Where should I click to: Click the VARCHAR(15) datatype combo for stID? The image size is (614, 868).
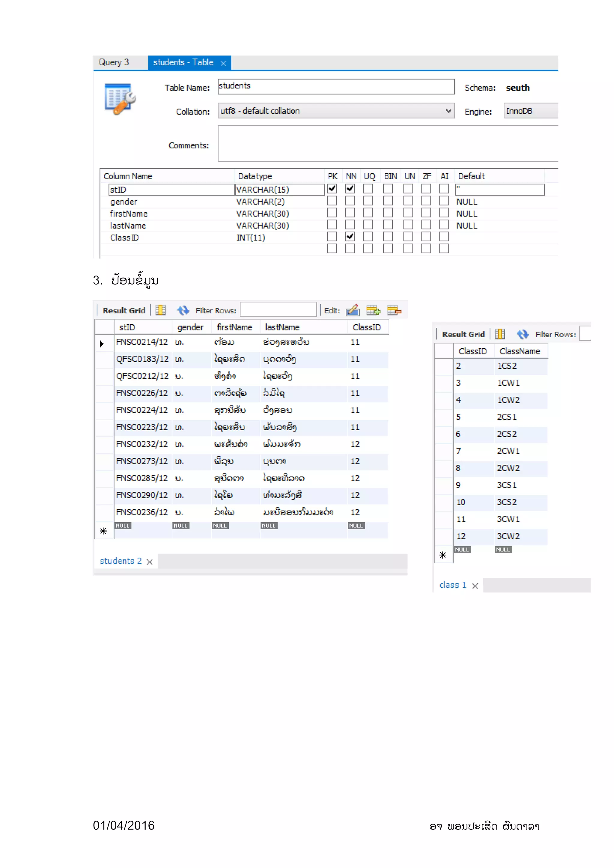pos(279,189)
